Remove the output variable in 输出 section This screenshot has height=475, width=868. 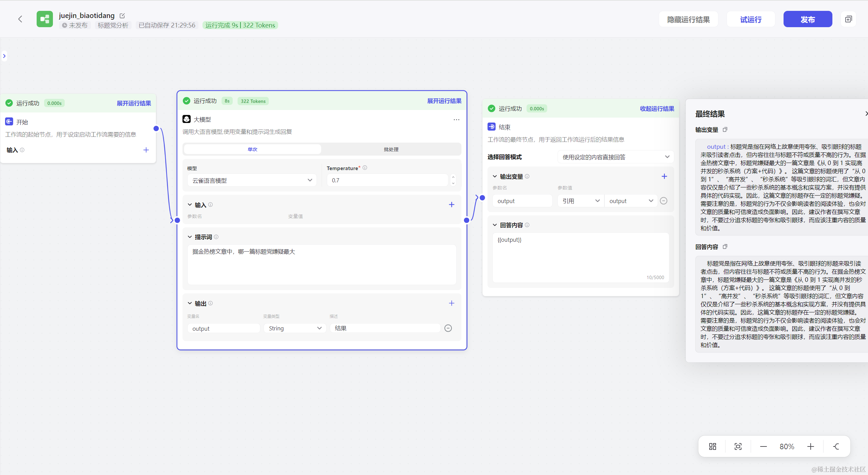448,328
